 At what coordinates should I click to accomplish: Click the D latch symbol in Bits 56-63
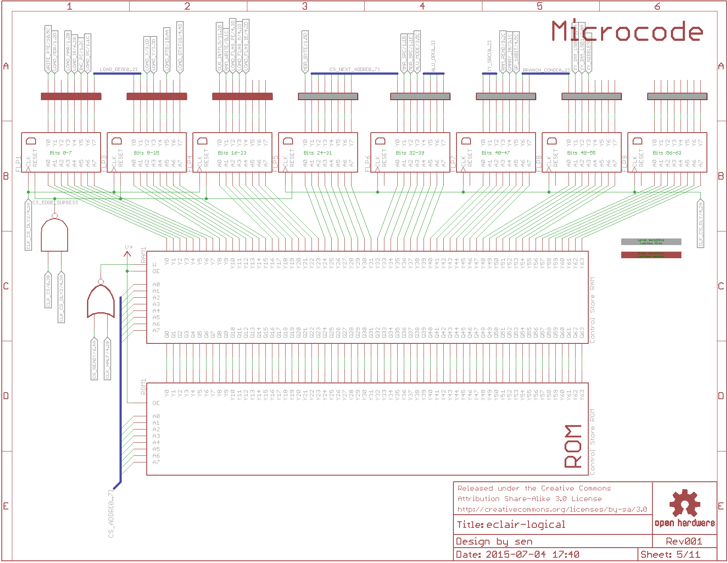[x=637, y=141]
